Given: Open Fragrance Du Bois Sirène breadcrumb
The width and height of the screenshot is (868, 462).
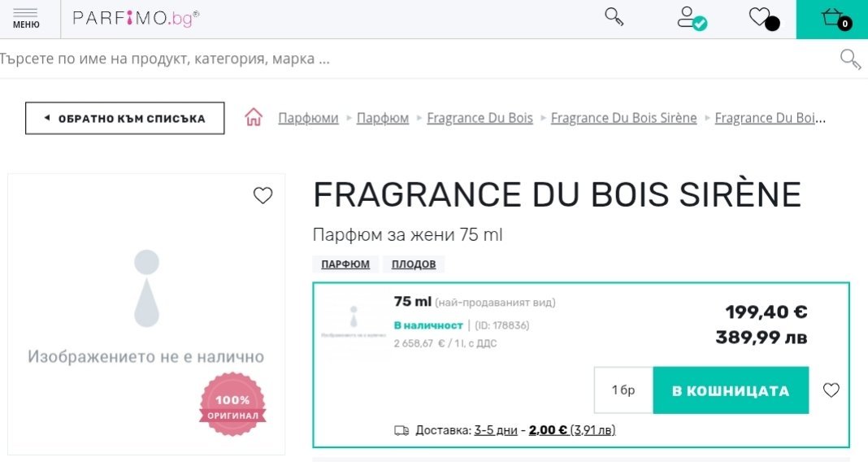Looking at the screenshot, I should pyautogui.click(x=623, y=118).
